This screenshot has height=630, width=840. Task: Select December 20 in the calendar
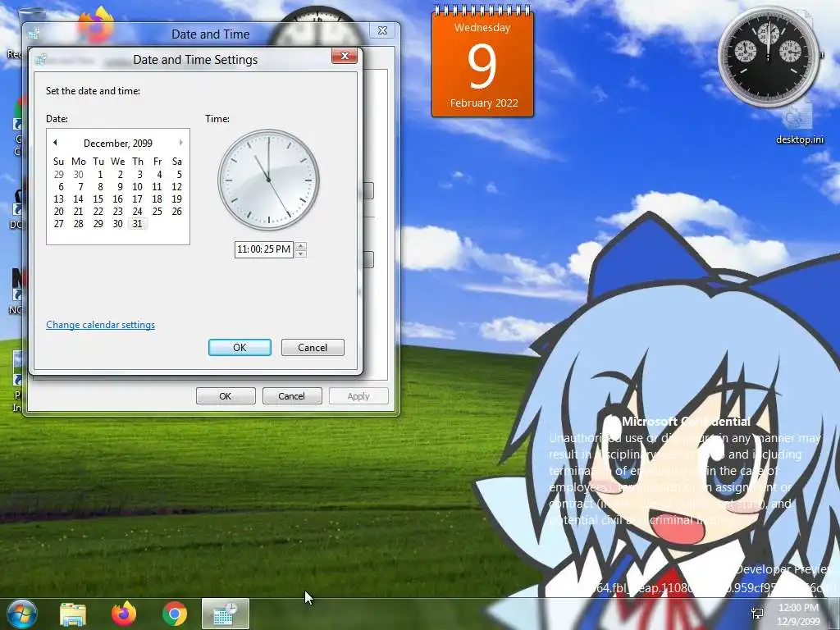coord(59,212)
